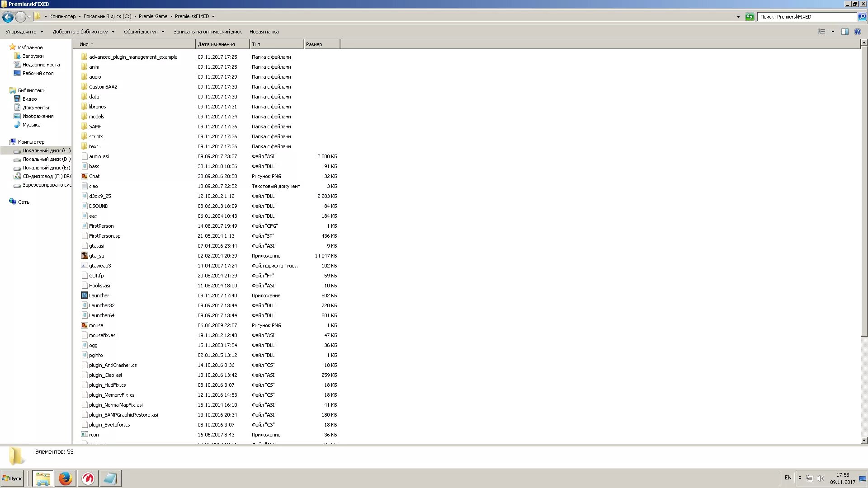This screenshot has height=488, width=868.
Task: Click the rcon application icon
Action: tap(84, 434)
